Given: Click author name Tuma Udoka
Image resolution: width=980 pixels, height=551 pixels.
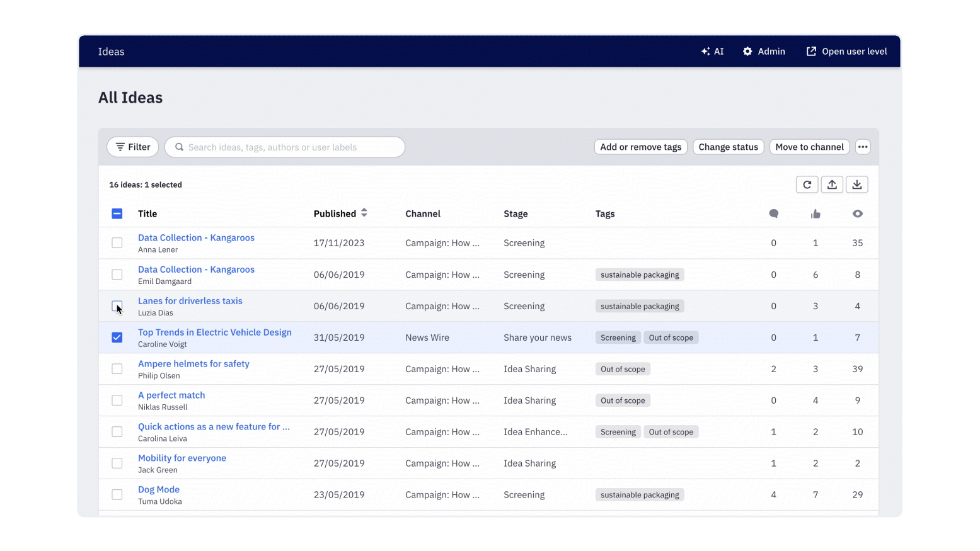Looking at the screenshot, I should tap(160, 502).
